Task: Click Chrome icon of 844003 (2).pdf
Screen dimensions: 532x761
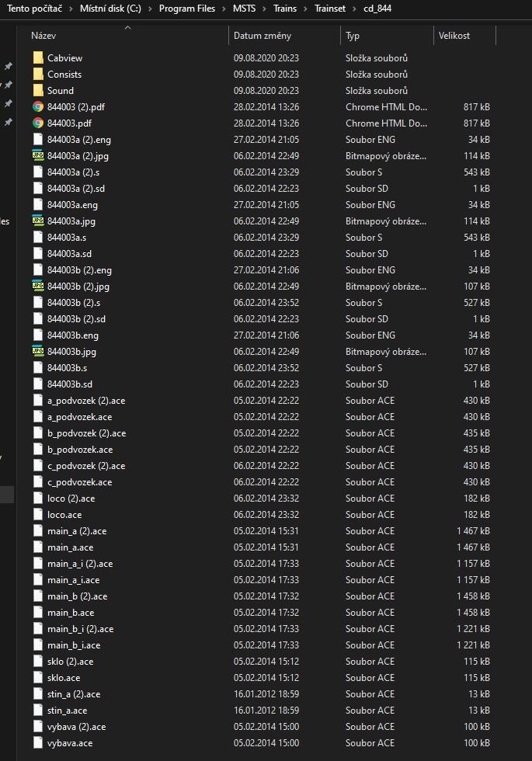Action: point(38,107)
